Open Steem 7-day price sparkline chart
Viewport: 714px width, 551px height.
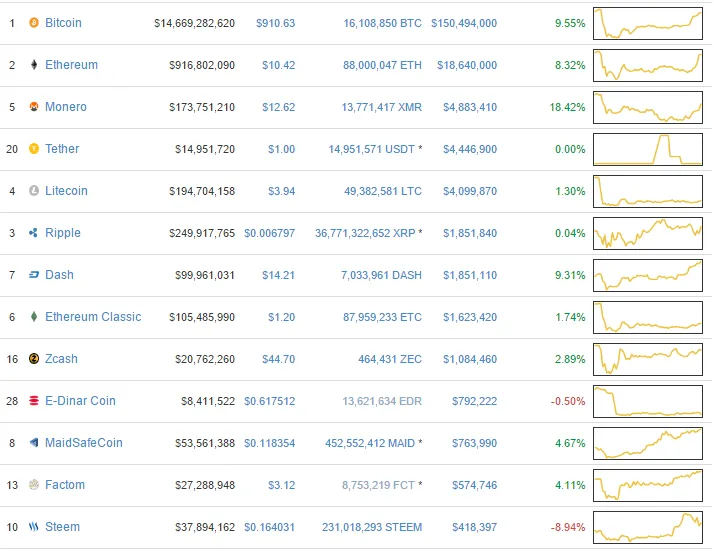point(648,527)
